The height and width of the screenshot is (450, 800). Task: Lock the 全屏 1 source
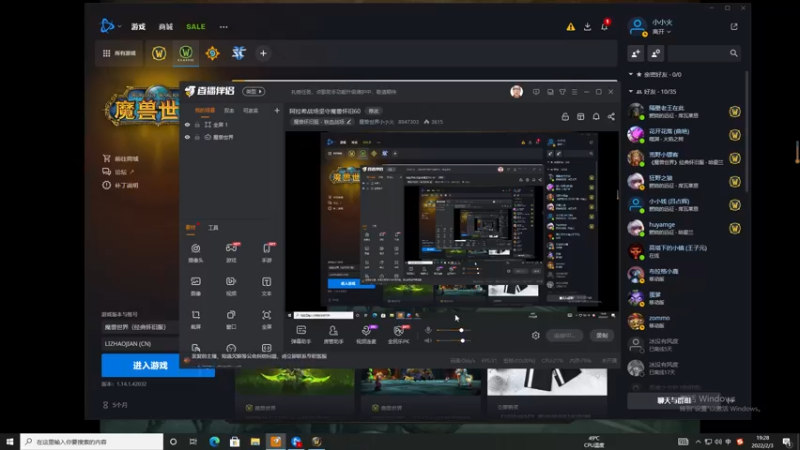pyautogui.click(x=197, y=124)
